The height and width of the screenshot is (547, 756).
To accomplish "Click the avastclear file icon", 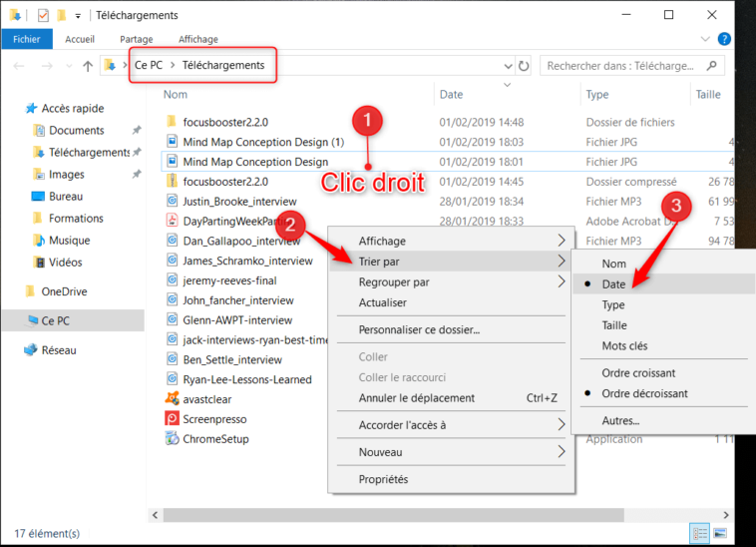I will pyautogui.click(x=172, y=399).
